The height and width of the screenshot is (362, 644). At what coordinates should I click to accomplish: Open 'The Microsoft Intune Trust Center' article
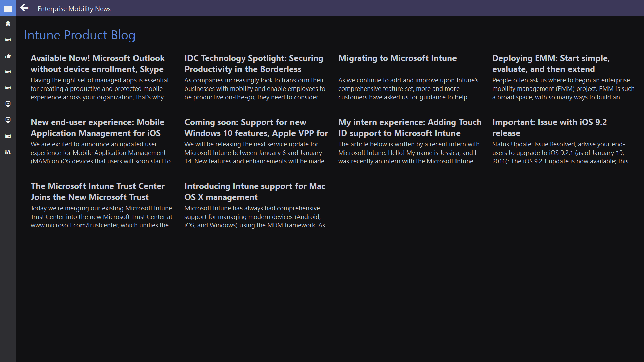(97, 191)
